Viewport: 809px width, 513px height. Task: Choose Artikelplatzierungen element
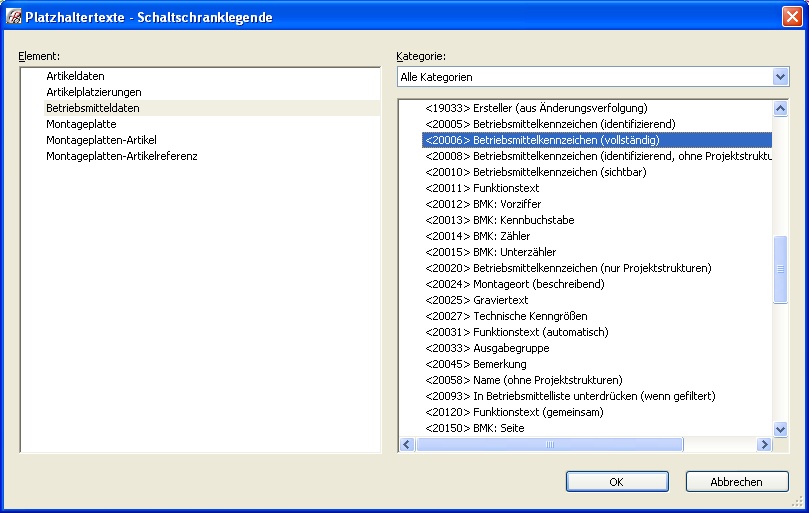(x=93, y=92)
